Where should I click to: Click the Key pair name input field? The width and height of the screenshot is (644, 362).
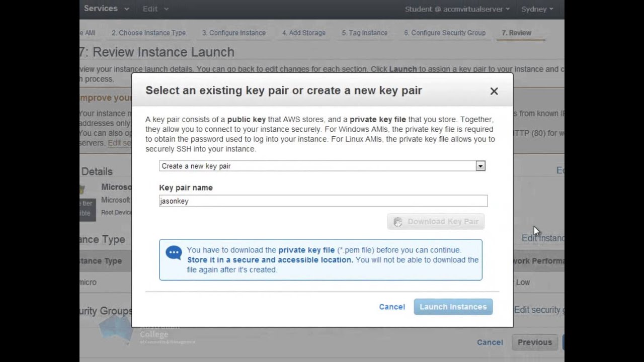coord(323,201)
